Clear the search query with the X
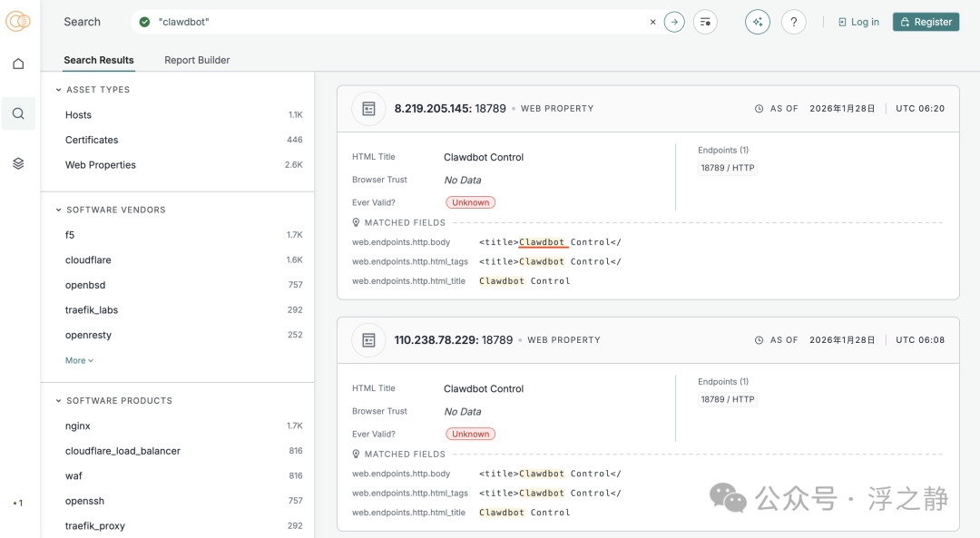The image size is (980, 538). coord(652,22)
